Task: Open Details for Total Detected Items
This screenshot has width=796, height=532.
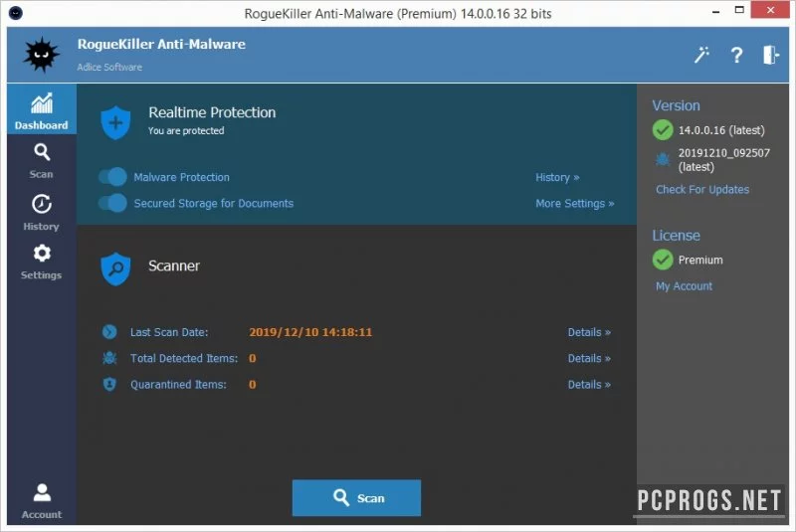Action: pos(589,359)
